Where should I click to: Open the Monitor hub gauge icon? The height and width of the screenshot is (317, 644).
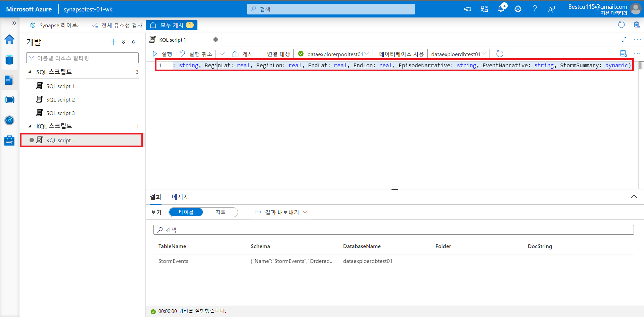coord(9,120)
